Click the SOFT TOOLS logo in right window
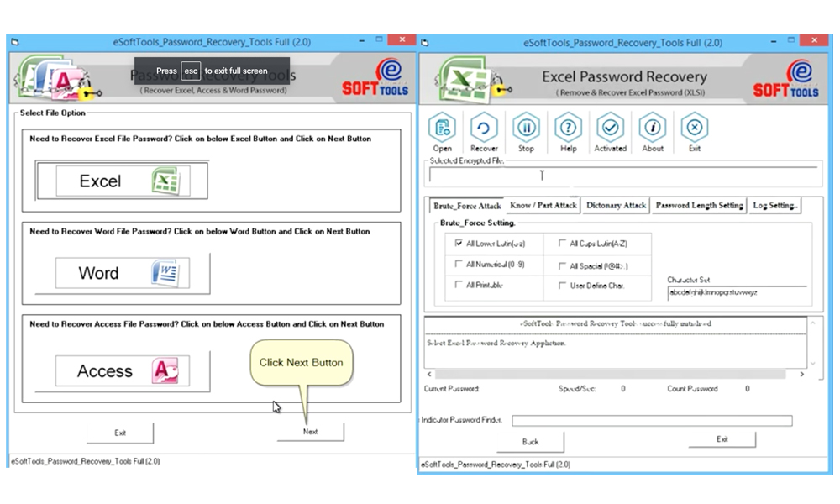This screenshot has width=840, height=504. tap(786, 78)
